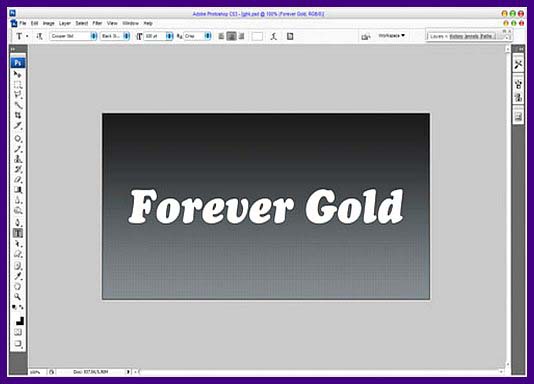Switch to the Layers tab in floating panel
Image resolution: width=534 pixels, height=384 pixels.
[437, 36]
